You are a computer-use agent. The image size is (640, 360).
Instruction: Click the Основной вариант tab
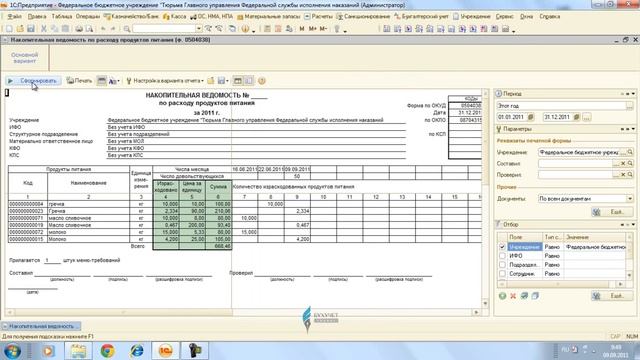tap(24, 58)
